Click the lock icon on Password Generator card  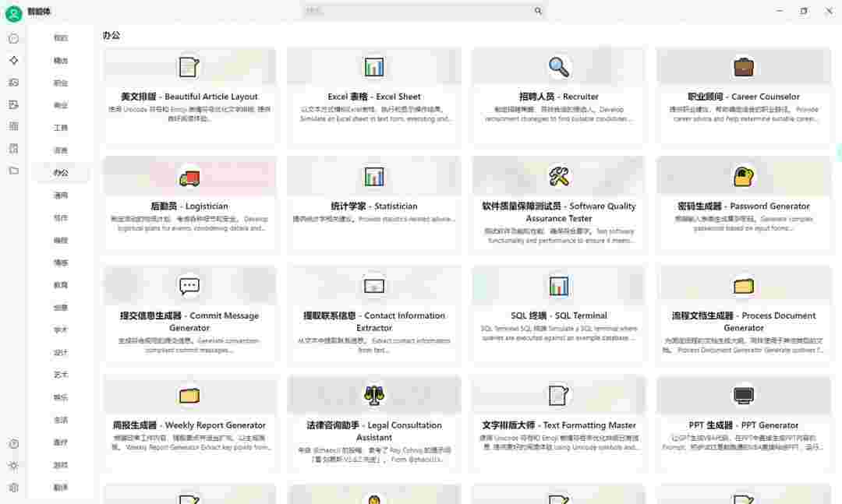point(744,177)
